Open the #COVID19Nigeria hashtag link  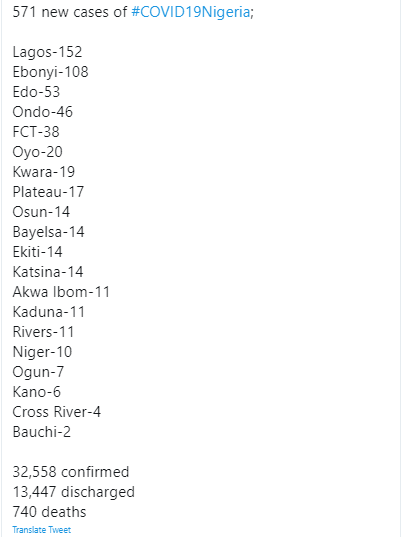pos(190,12)
